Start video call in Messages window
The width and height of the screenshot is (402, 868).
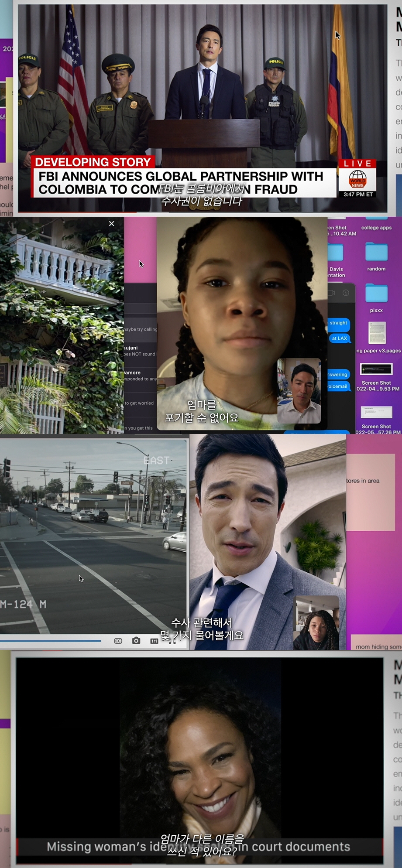pyautogui.click(x=331, y=293)
